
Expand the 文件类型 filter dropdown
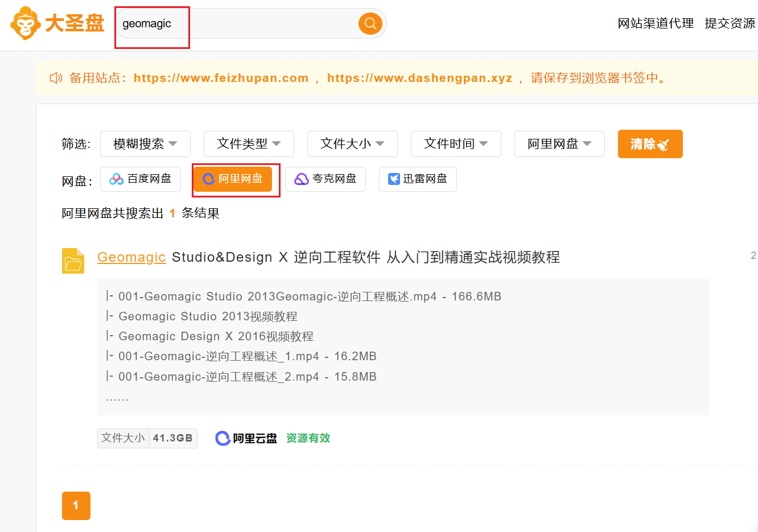pyautogui.click(x=249, y=144)
